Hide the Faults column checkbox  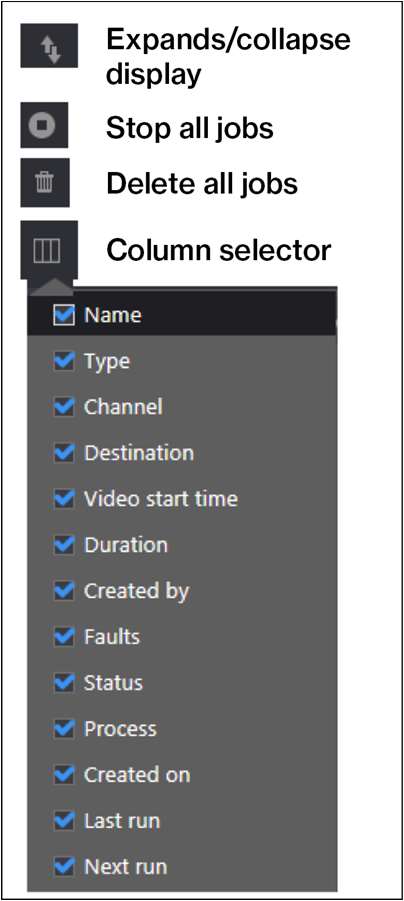[x=64, y=637]
